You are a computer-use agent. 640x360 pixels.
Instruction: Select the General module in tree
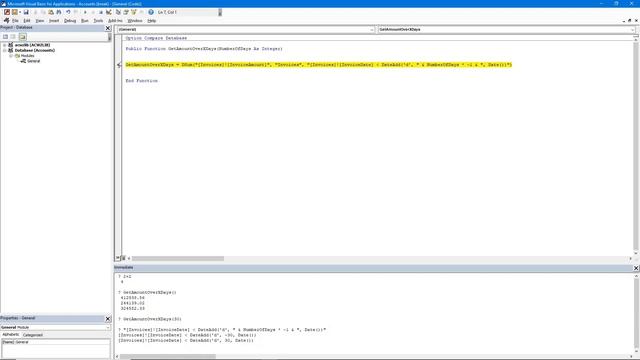33,61
